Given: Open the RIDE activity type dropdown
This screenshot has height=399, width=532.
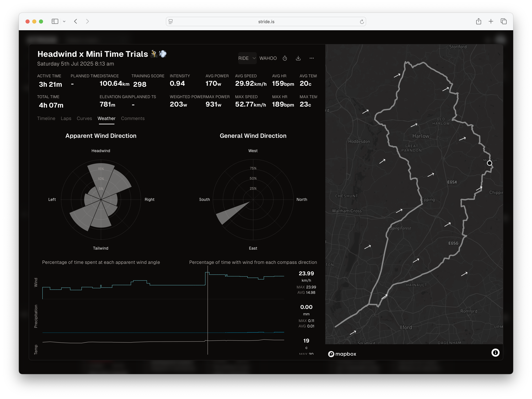Looking at the screenshot, I should coord(247,58).
